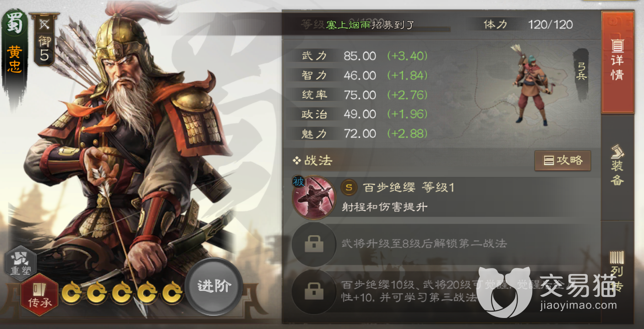The width and height of the screenshot is (644, 329).
Task: Click the 重塑 reshape icon
Action: tap(21, 262)
